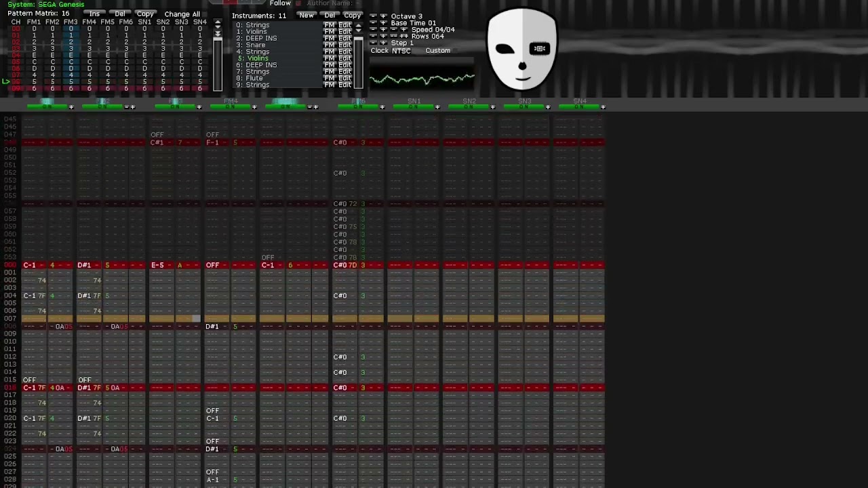Select C-1 note in FM1 row 000

[29, 265]
